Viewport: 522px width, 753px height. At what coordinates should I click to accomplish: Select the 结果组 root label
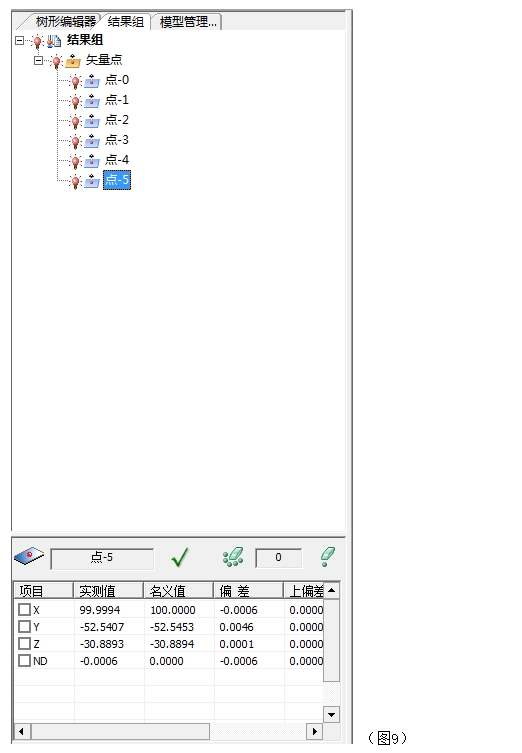(85, 40)
